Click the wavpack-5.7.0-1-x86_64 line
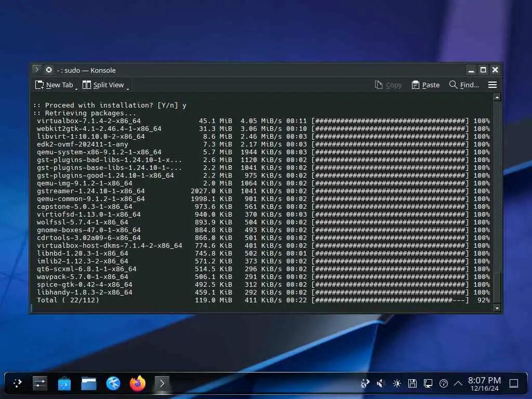532x399 pixels. 263,277
